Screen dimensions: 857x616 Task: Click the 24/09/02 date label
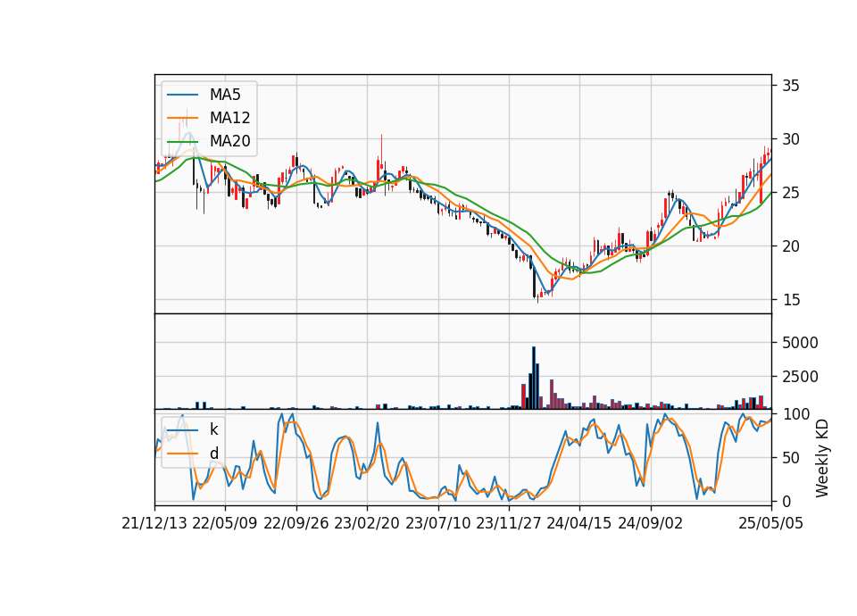pyautogui.click(x=651, y=523)
